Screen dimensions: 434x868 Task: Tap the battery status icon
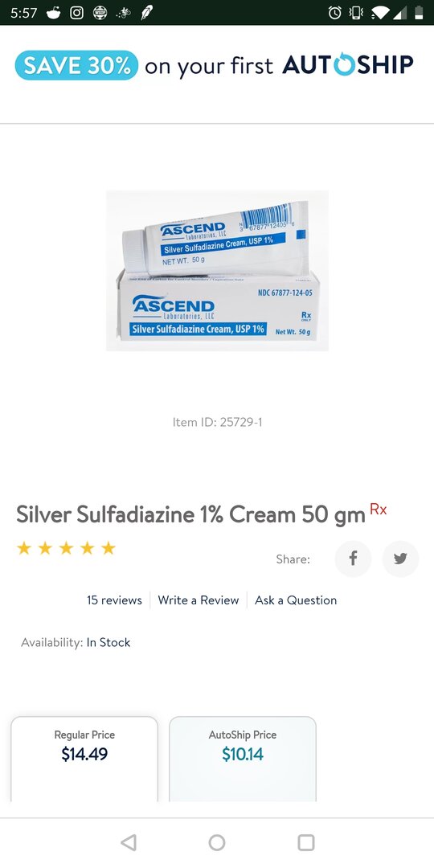[419, 12]
